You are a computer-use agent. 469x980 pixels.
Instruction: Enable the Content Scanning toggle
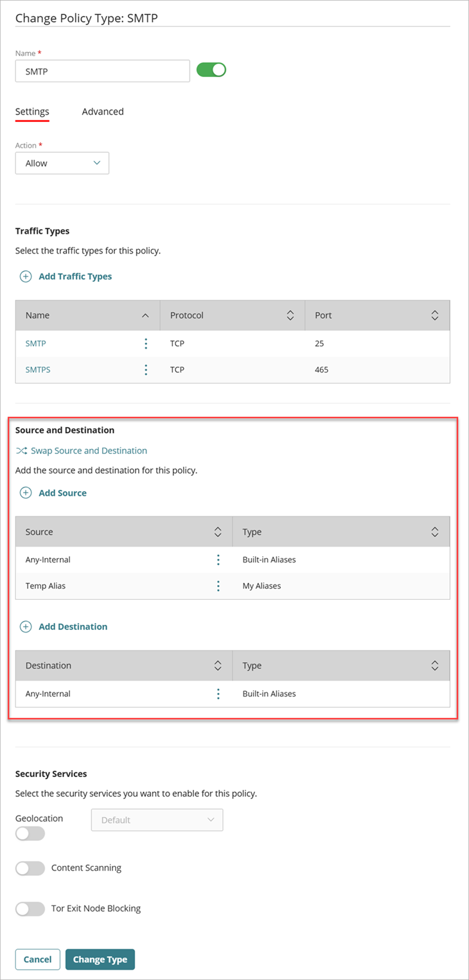pyautogui.click(x=30, y=868)
